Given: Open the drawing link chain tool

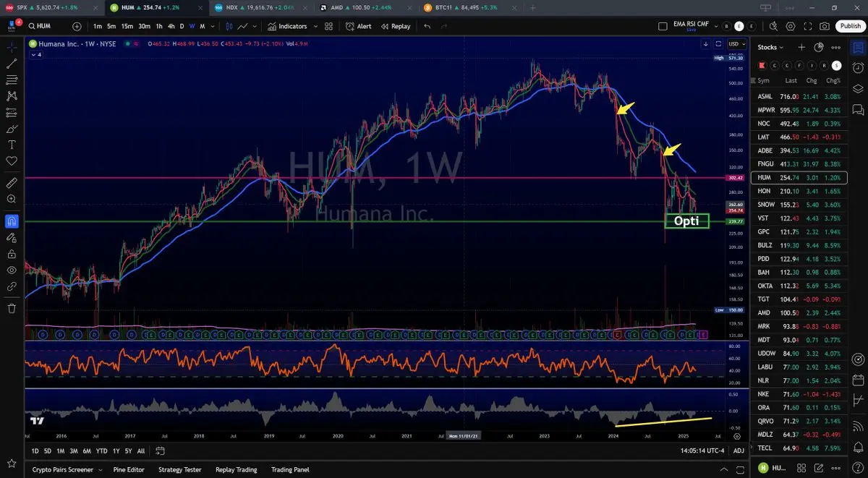Looking at the screenshot, I should [12, 286].
